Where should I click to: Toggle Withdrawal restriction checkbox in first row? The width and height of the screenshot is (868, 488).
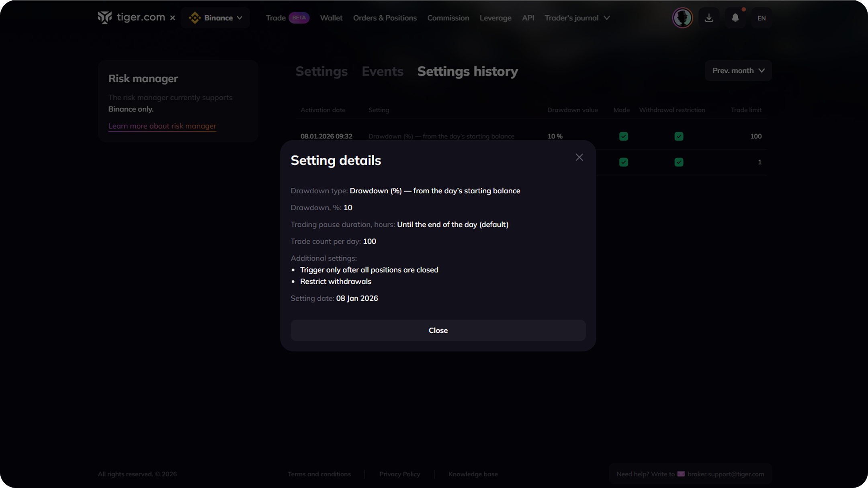(679, 136)
